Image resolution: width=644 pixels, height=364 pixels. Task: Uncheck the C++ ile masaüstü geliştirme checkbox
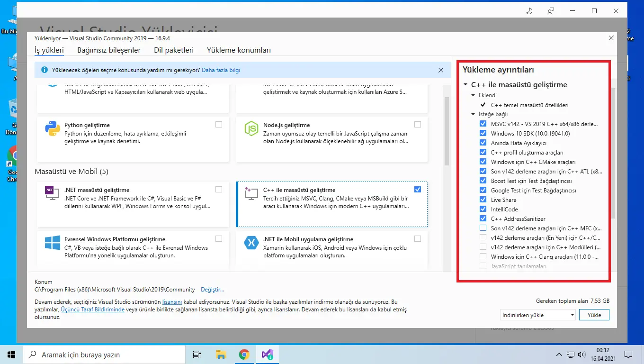tap(417, 190)
